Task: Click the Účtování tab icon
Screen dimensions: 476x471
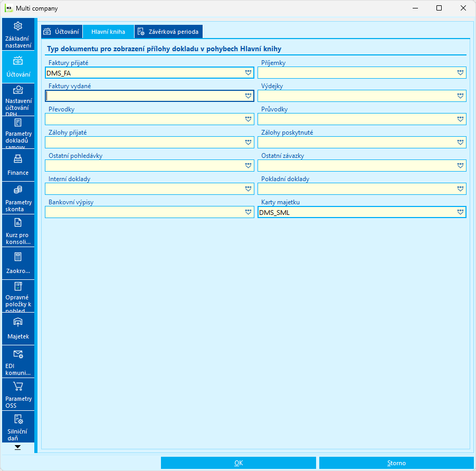Action: coord(47,32)
